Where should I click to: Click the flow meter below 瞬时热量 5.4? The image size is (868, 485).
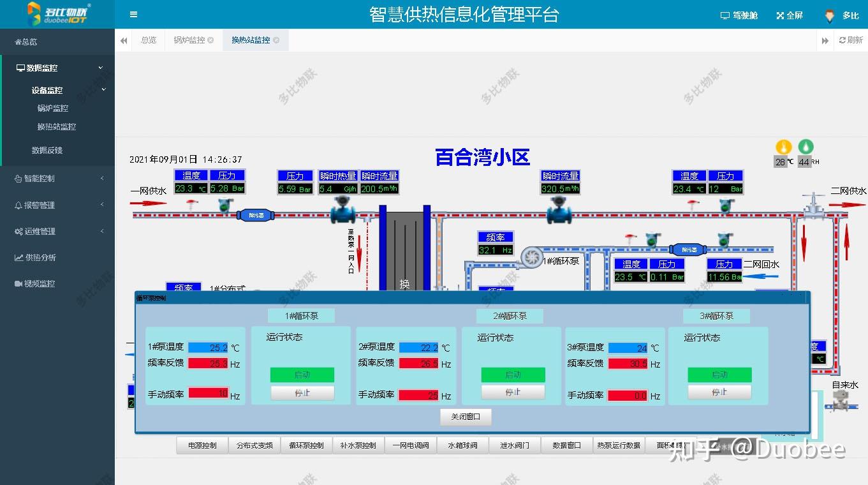pos(342,210)
